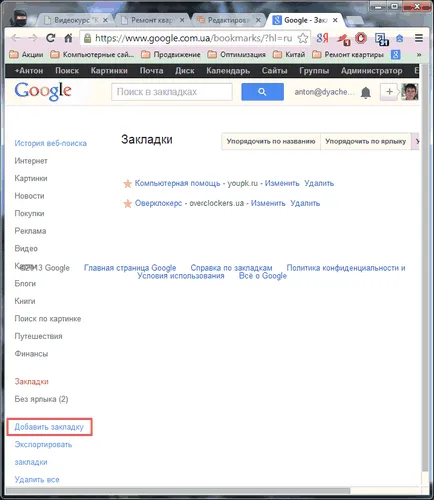
Task: Open the Китай bookmarks folder
Action: 289,55
